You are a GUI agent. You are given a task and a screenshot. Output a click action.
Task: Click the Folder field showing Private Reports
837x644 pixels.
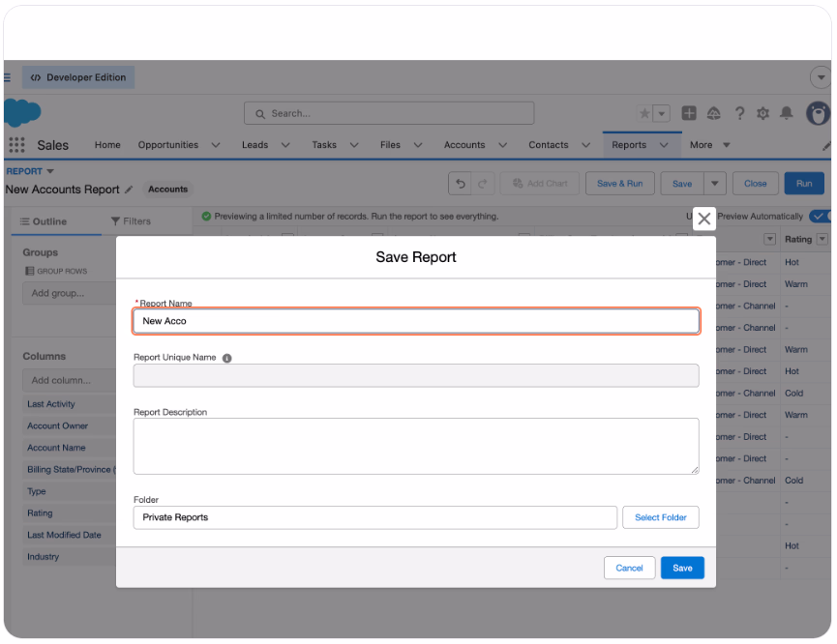click(375, 517)
